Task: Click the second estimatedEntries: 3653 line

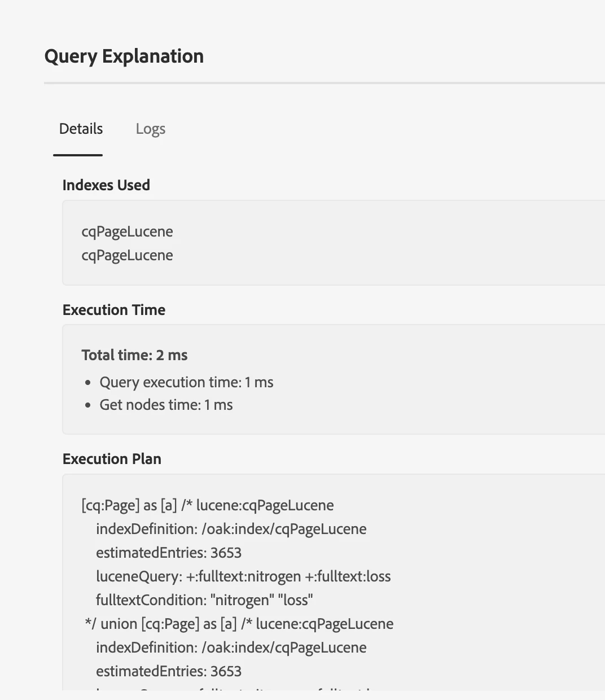Action: (x=169, y=671)
